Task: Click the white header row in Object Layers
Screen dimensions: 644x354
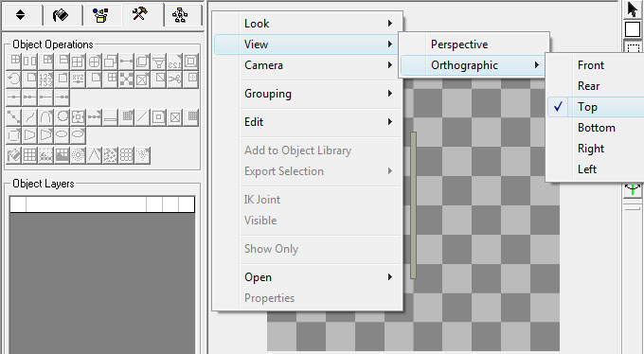Action: pyautogui.click(x=102, y=204)
